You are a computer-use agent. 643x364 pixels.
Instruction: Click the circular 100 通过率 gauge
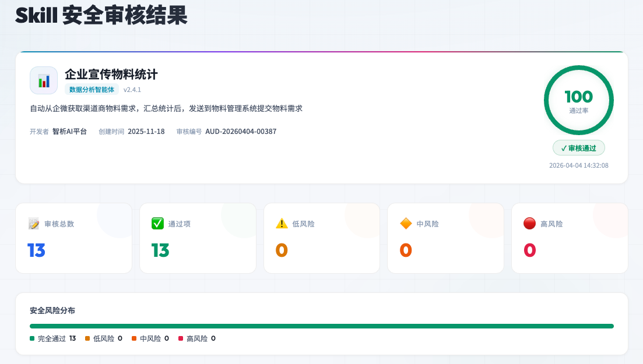pyautogui.click(x=578, y=100)
